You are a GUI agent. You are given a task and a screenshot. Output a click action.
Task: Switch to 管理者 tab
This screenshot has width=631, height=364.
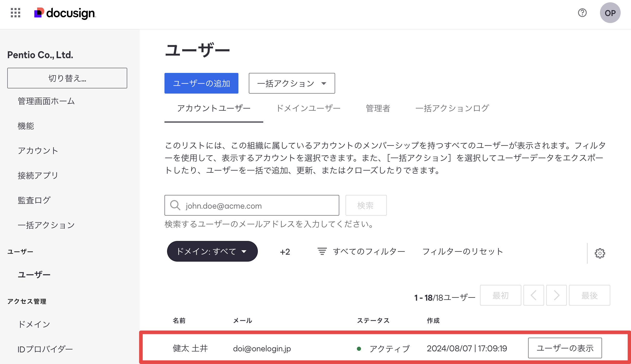pyautogui.click(x=378, y=108)
